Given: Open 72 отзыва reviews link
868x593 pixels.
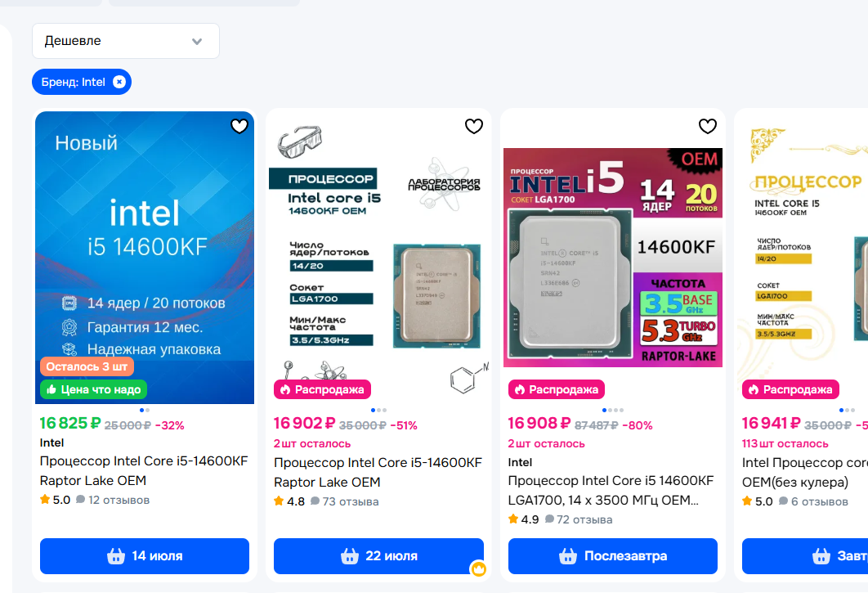Looking at the screenshot, I should (x=579, y=520).
